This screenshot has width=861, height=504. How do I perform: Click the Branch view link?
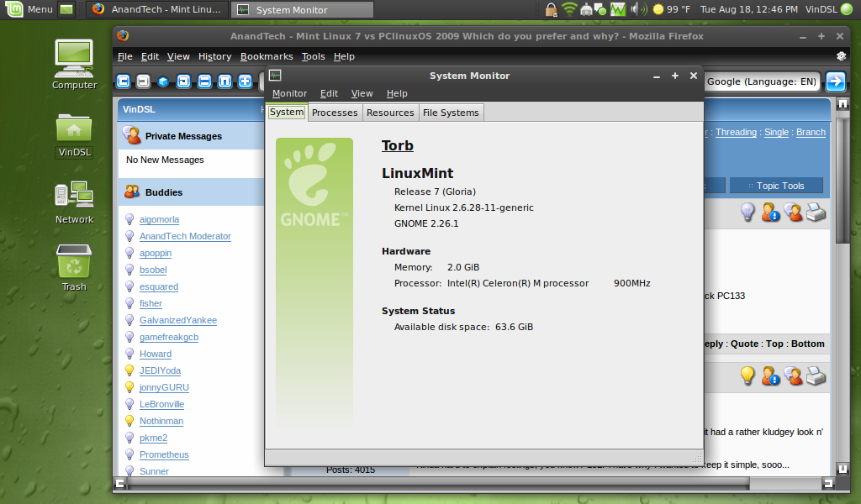(x=811, y=132)
